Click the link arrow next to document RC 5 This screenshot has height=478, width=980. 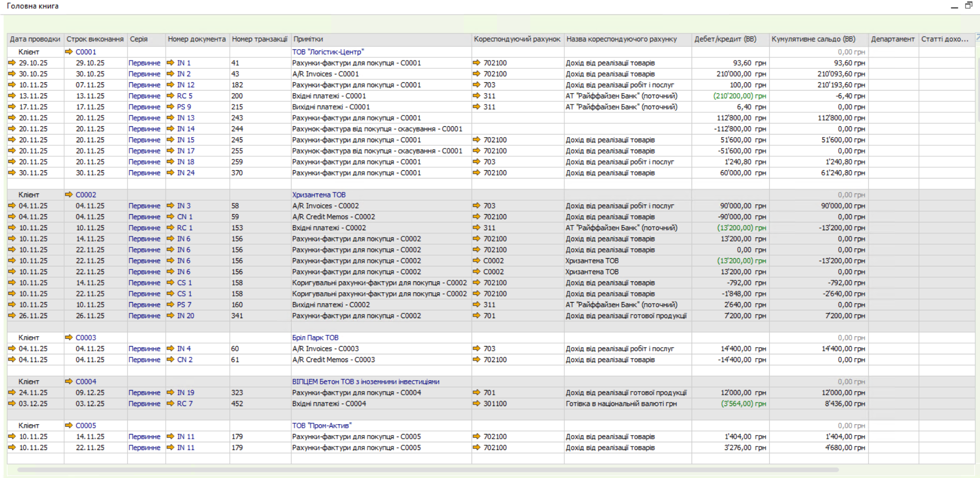tap(170, 96)
